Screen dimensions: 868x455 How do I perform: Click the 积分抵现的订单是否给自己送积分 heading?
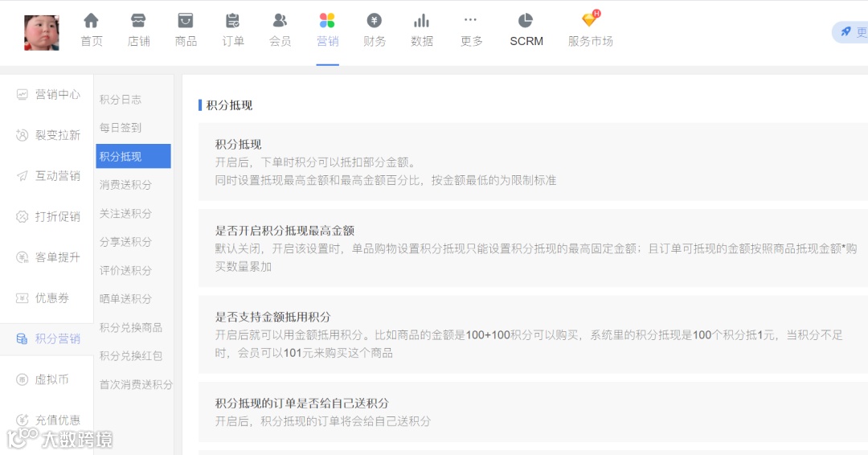point(301,404)
